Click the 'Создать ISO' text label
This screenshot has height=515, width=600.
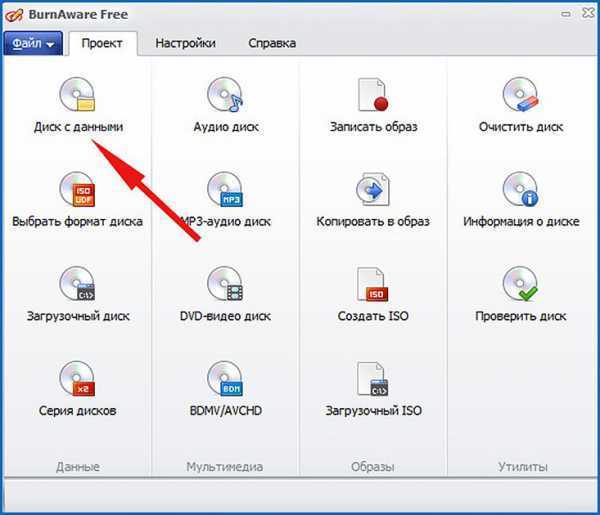point(373,316)
